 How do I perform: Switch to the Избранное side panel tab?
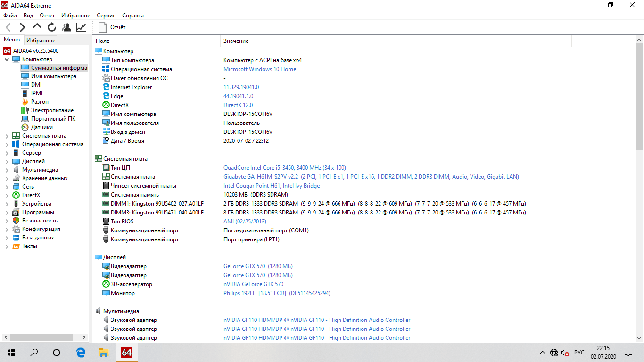41,41
